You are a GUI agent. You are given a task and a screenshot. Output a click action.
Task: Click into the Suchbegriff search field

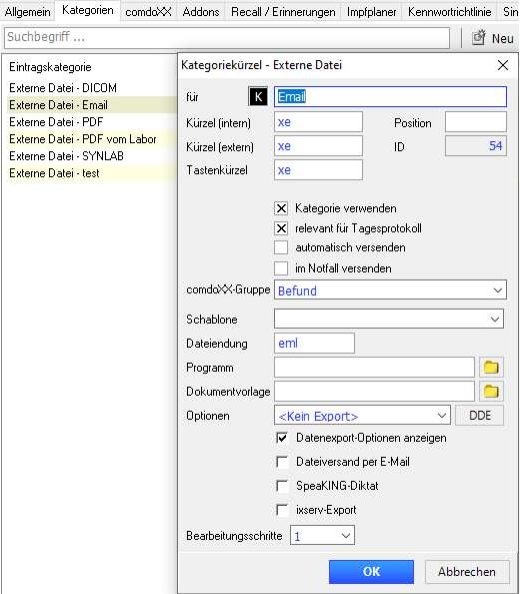click(x=227, y=38)
